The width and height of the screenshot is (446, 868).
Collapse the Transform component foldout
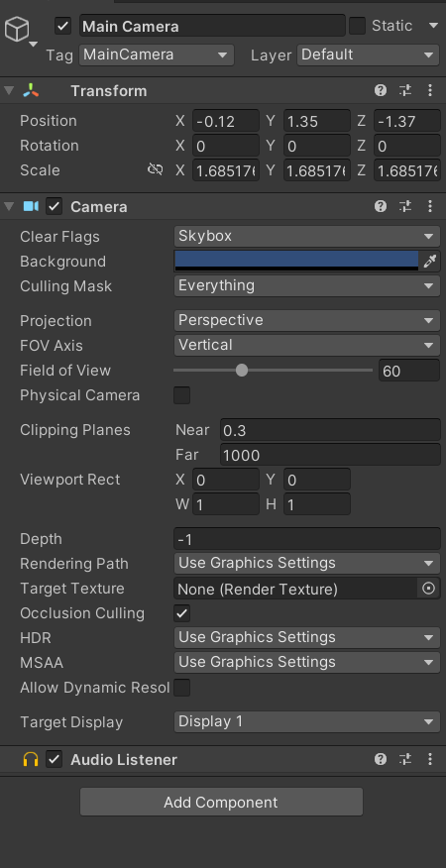(x=9, y=90)
